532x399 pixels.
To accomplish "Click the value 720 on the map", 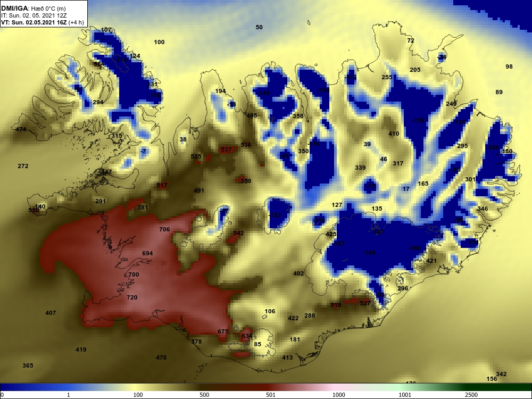I will pyautogui.click(x=132, y=297).
